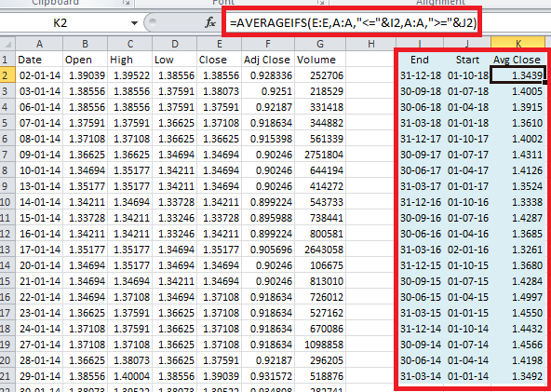Select Close cell 1.38073 in row 3
The image size is (551, 392).
(220, 91)
